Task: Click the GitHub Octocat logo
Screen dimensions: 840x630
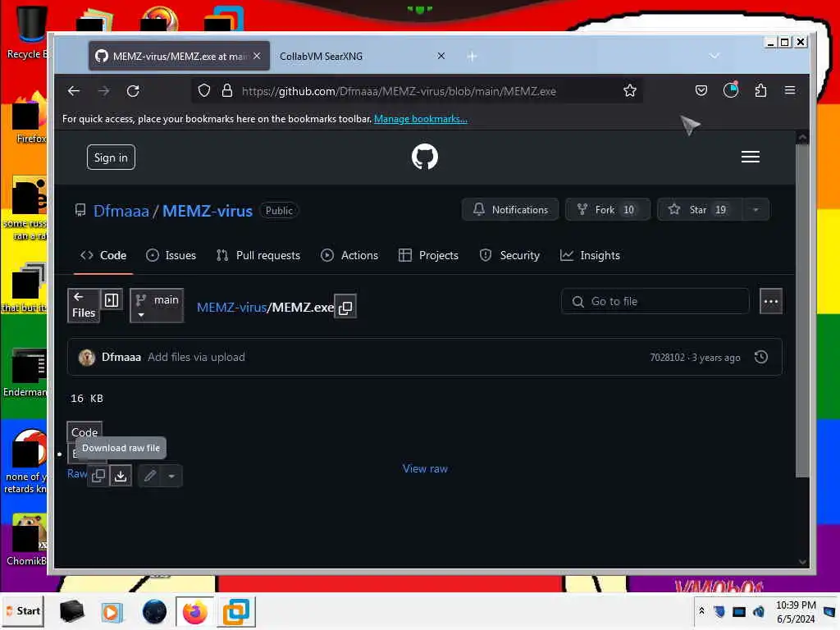Action: (x=424, y=157)
